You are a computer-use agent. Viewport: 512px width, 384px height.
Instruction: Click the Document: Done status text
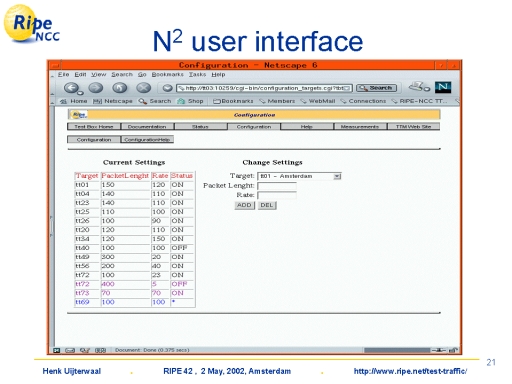152,350
